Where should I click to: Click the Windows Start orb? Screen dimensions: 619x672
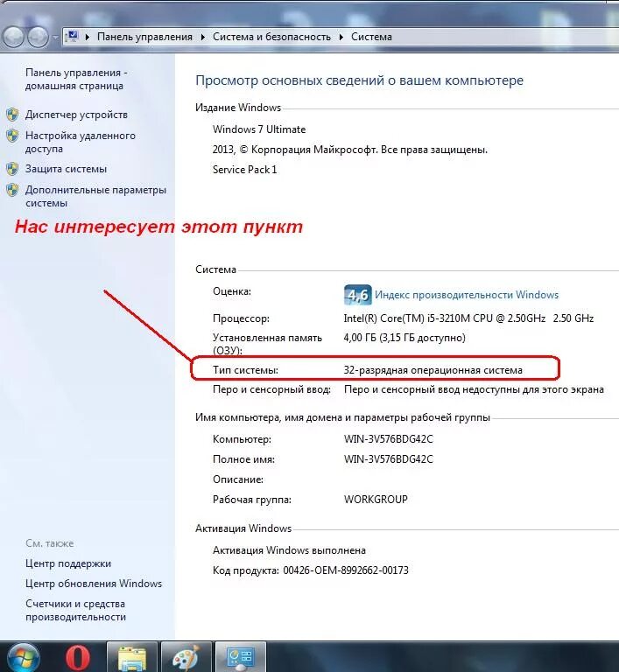click(24, 657)
